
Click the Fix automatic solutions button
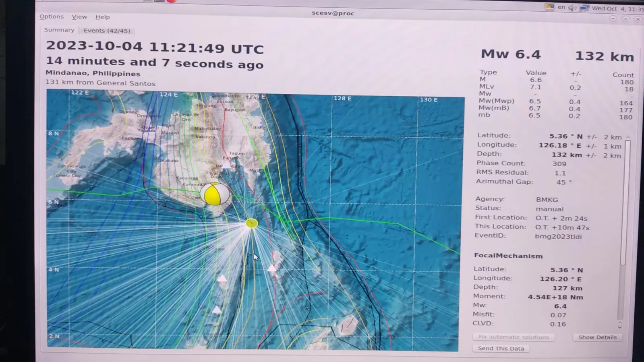[514, 337]
